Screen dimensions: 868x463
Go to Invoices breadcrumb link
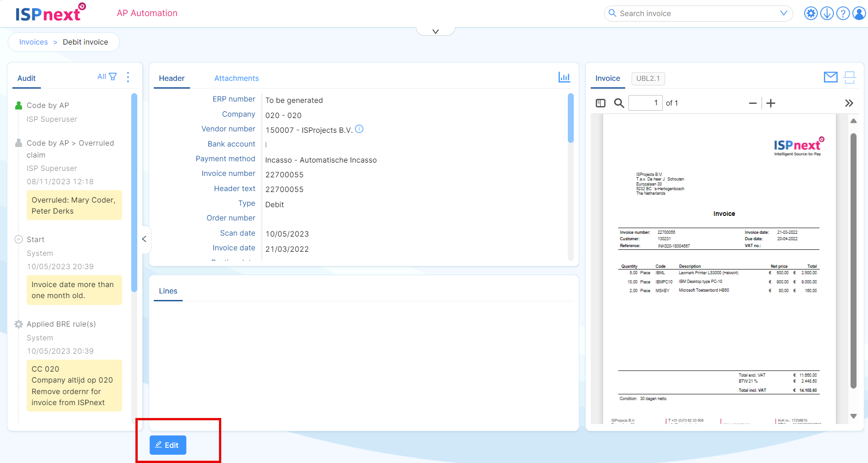coord(34,42)
